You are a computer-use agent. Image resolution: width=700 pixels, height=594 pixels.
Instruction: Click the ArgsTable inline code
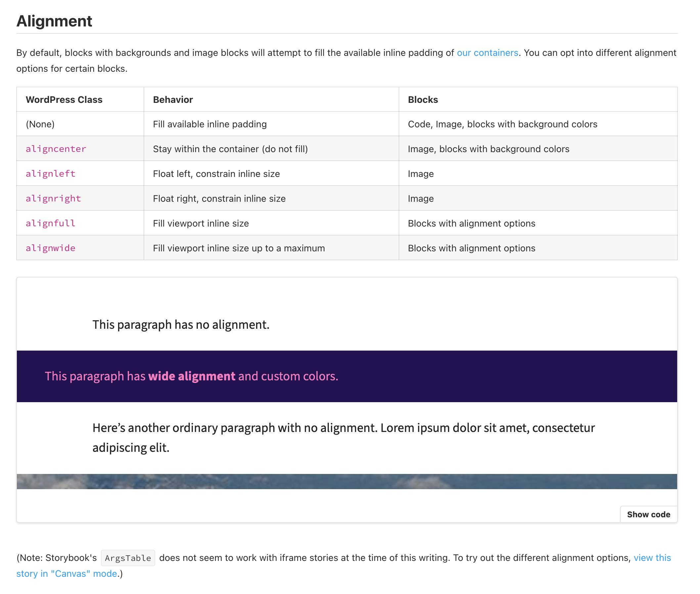[128, 558]
